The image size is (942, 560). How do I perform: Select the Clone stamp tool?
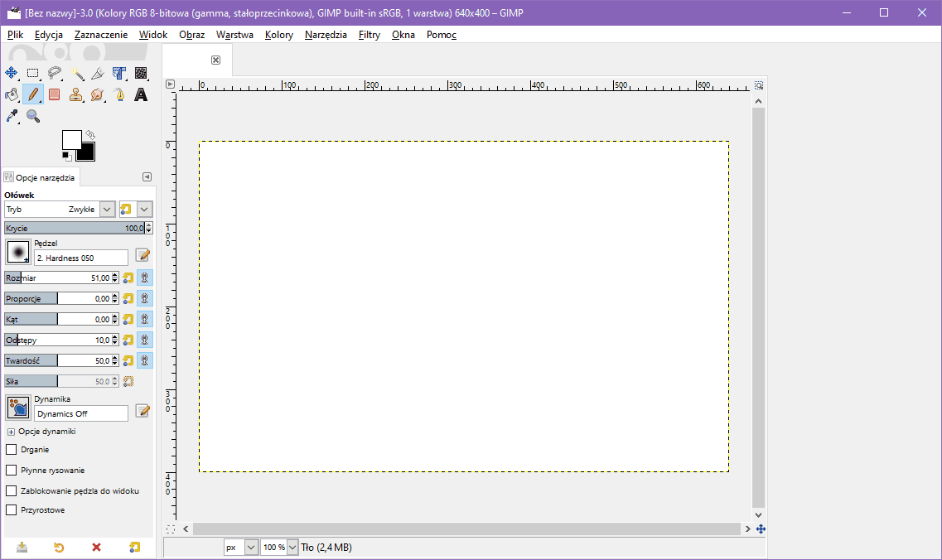click(x=76, y=94)
